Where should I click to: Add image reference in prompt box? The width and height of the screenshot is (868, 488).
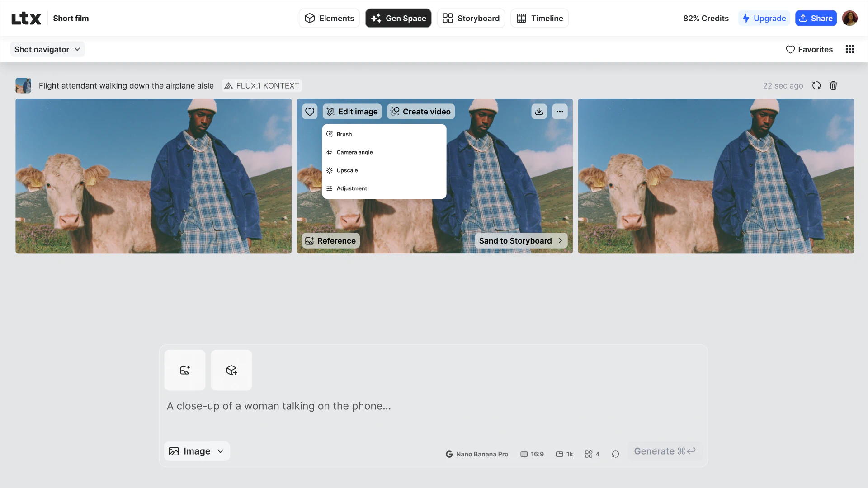[185, 370]
